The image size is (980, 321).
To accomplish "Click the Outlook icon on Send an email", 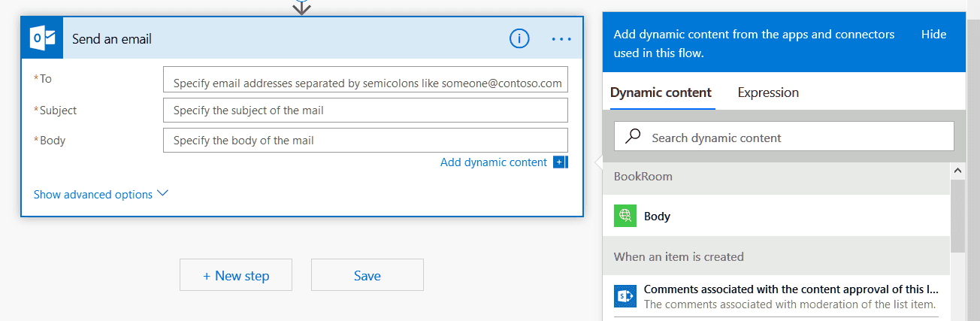I will 41,38.
